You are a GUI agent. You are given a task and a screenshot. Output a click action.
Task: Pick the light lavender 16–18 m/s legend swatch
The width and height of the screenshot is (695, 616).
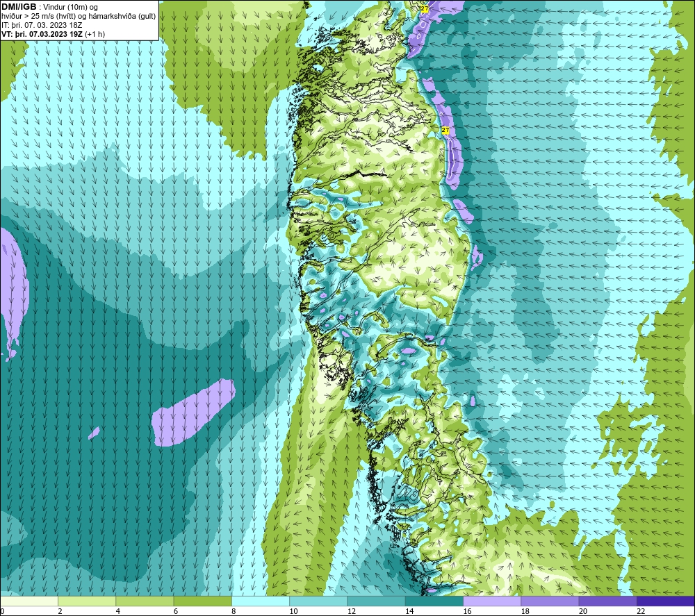(492, 601)
